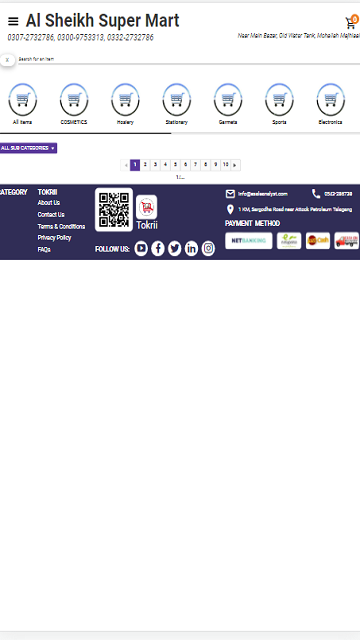The height and width of the screenshot is (640, 360).
Task: Expand the All Sub Categories dropdown
Action: point(28,148)
